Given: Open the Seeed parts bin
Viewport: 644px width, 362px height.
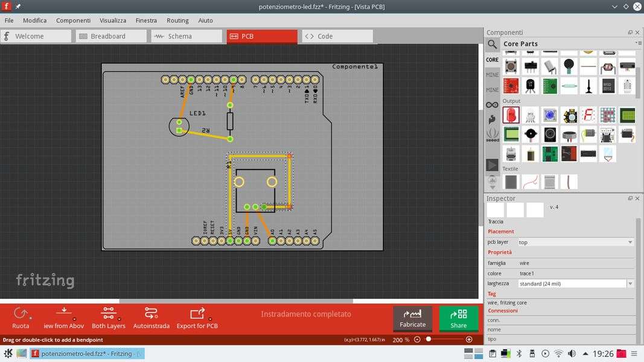Looking at the screenshot, I should (x=493, y=134).
